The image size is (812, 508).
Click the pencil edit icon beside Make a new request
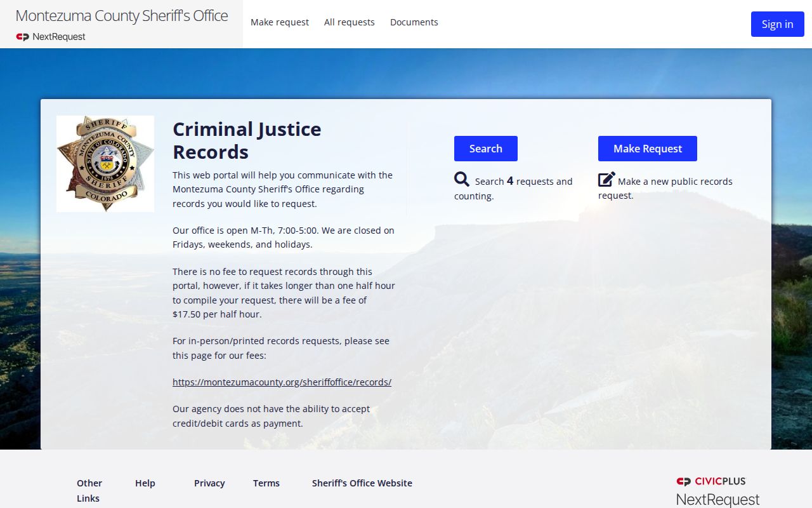[606, 180]
